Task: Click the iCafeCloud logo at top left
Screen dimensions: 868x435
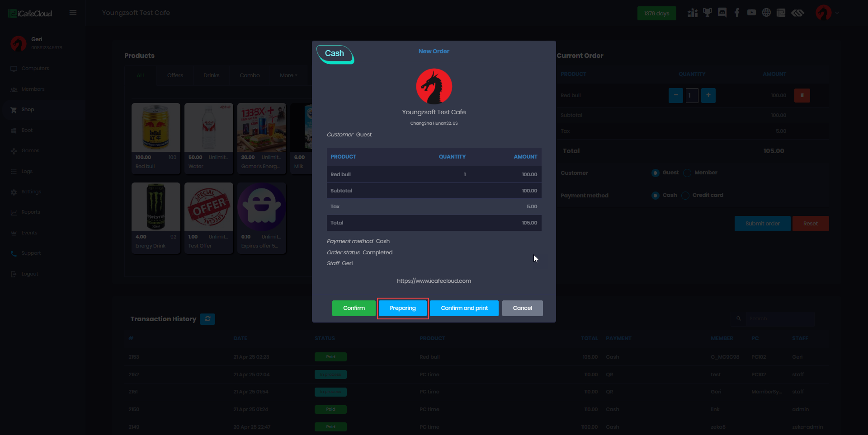Action: point(30,13)
